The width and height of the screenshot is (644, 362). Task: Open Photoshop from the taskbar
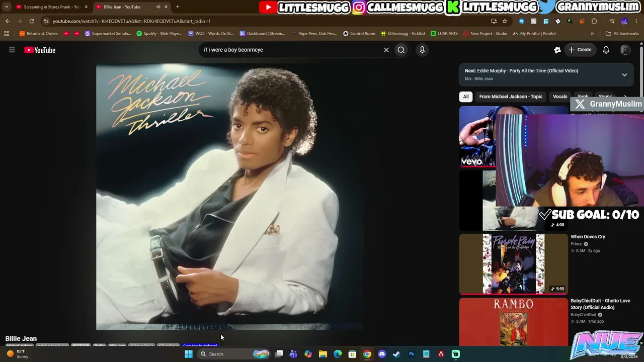412,354
